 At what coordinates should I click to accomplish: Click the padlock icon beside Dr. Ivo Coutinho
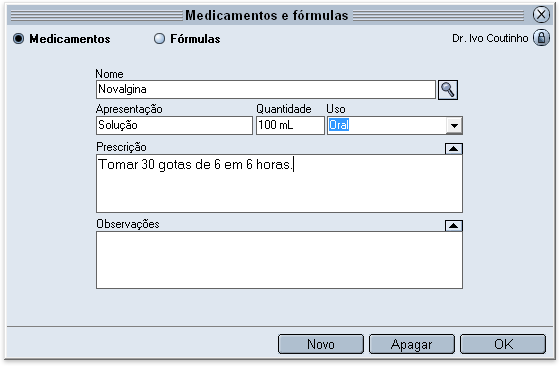coord(541,38)
